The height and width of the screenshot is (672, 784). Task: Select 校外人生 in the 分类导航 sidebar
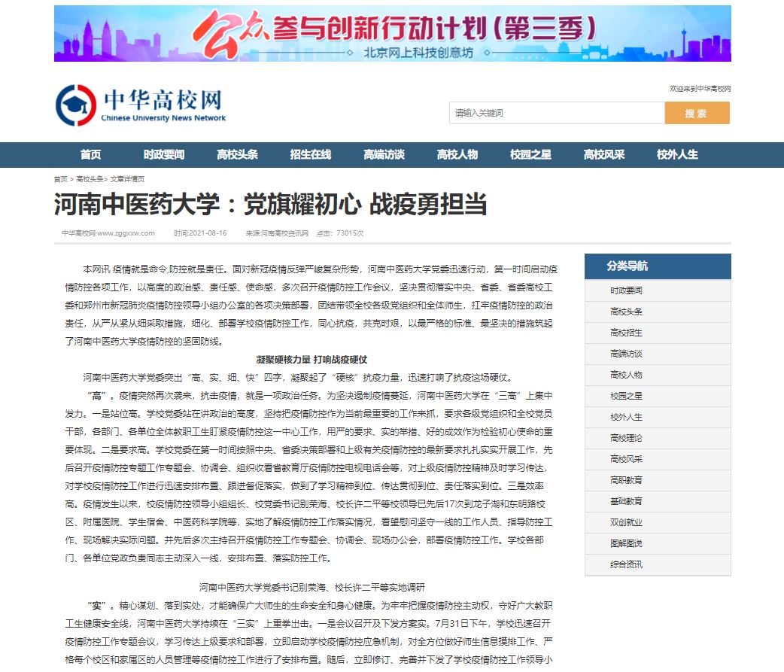pyautogui.click(x=658, y=417)
